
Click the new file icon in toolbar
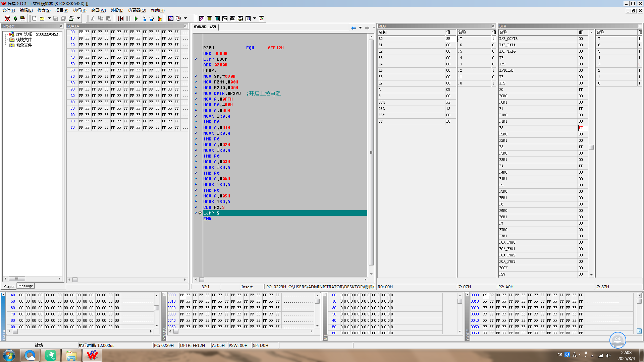coord(34,18)
